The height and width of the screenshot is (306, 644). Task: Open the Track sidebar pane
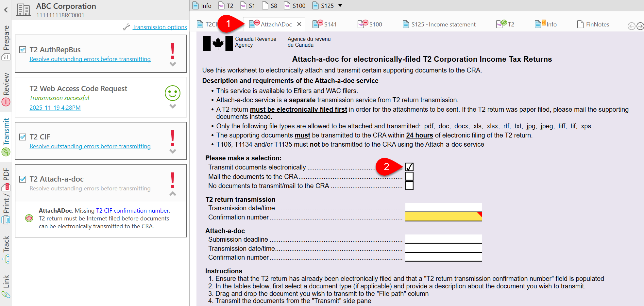coord(5,247)
